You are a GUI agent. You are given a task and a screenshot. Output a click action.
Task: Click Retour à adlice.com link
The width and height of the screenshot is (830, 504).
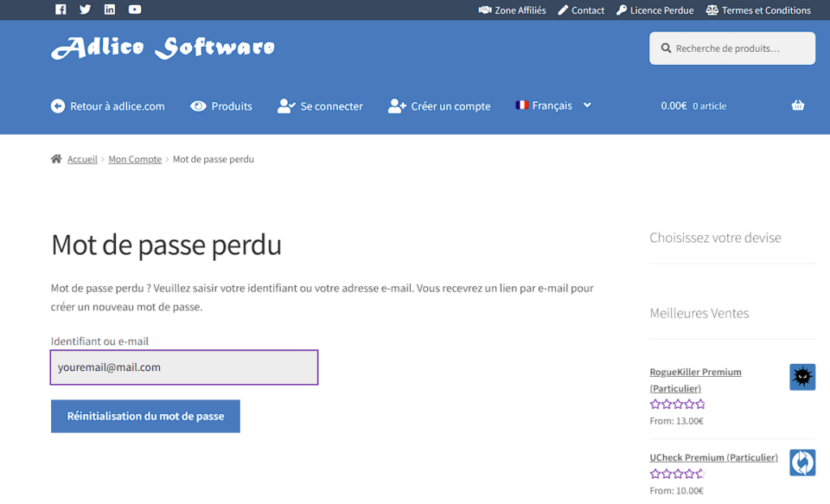pos(108,106)
